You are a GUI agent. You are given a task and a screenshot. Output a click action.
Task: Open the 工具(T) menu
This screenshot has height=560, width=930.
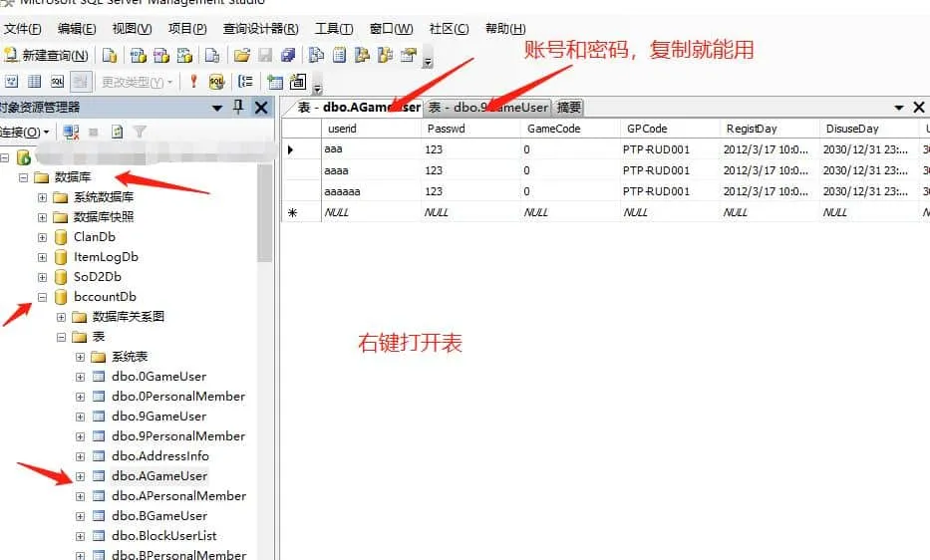[334, 29]
